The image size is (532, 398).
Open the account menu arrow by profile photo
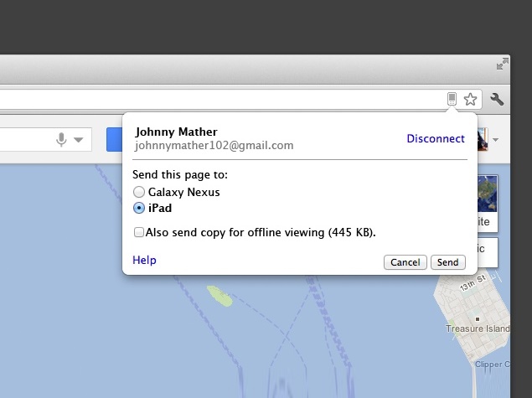pos(495,139)
